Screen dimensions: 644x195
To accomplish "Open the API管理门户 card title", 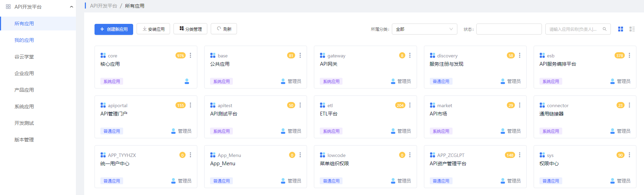I will point(114,114).
